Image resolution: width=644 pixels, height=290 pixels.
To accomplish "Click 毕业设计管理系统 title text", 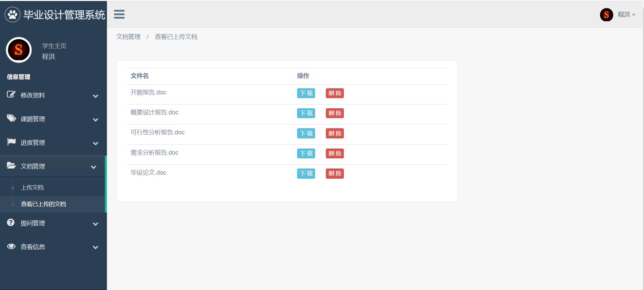I will pyautogui.click(x=64, y=15).
